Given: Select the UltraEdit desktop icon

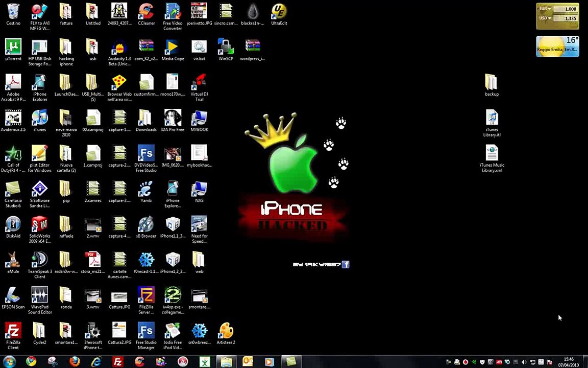Looking at the screenshot, I should (279, 15).
